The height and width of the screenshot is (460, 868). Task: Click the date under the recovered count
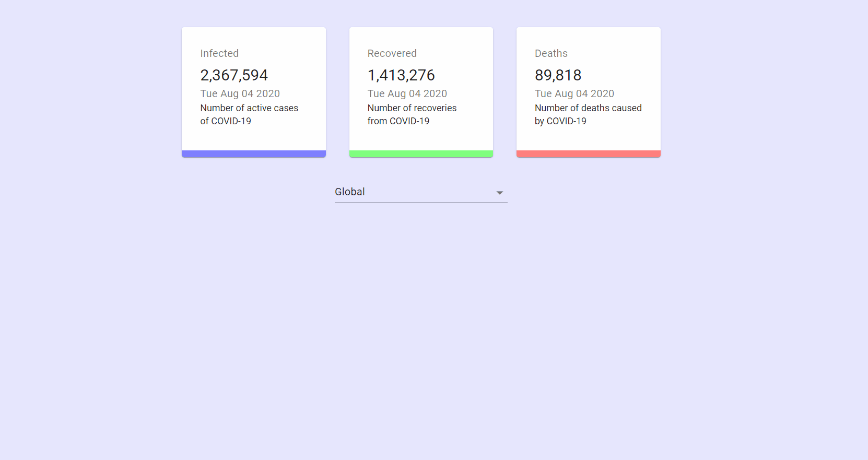pos(407,93)
